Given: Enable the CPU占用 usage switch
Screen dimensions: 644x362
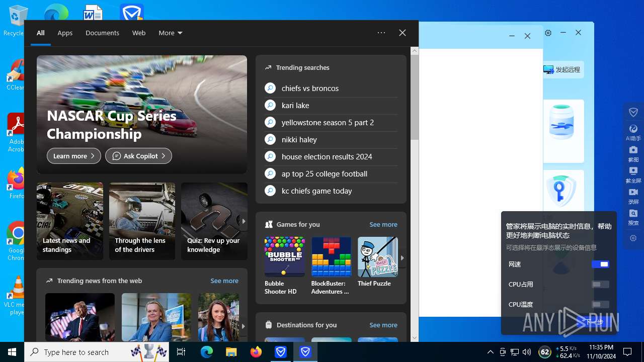Looking at the screenshot, I should 600,284.
